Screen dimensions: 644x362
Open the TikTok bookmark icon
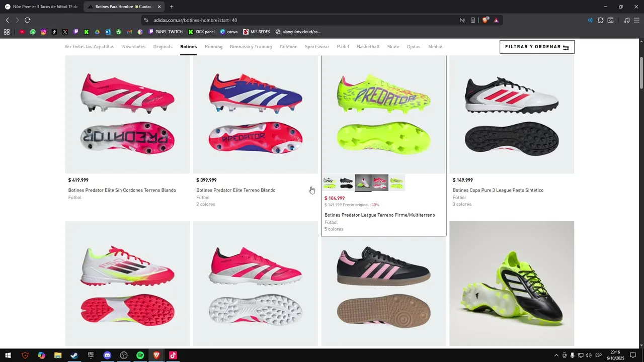click(x=54, y=32)
